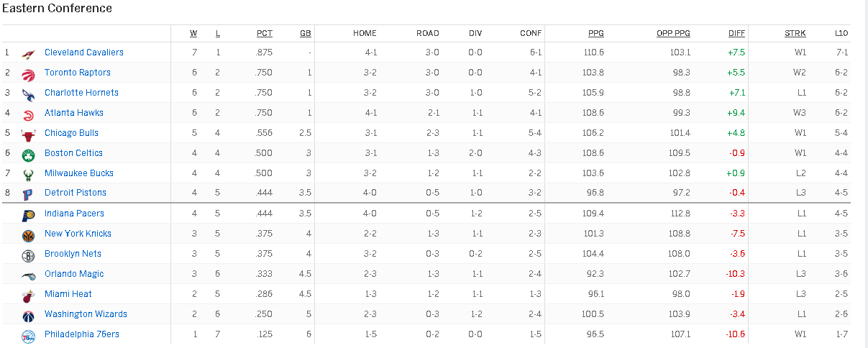This screenshot has height=348, width=868.
Task: Click the Atlanta Hawks logo icon
Action: pos(28,114)
